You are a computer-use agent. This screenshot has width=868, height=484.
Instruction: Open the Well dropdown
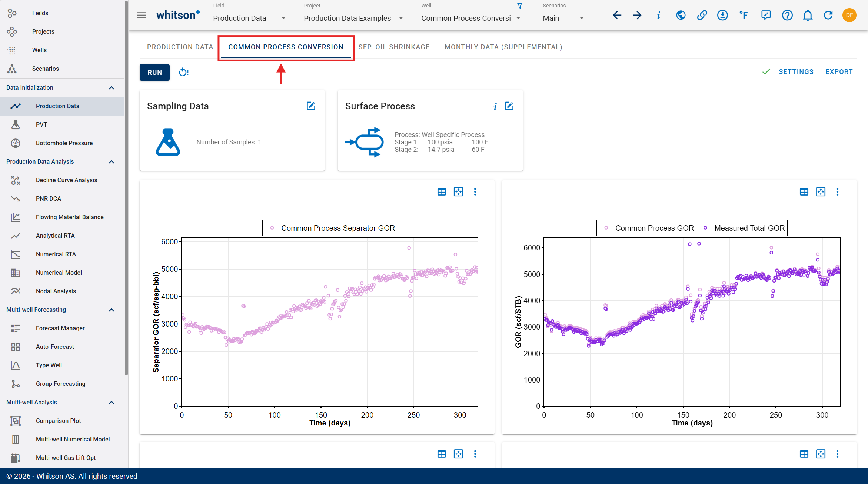click(x=471, y=18)
